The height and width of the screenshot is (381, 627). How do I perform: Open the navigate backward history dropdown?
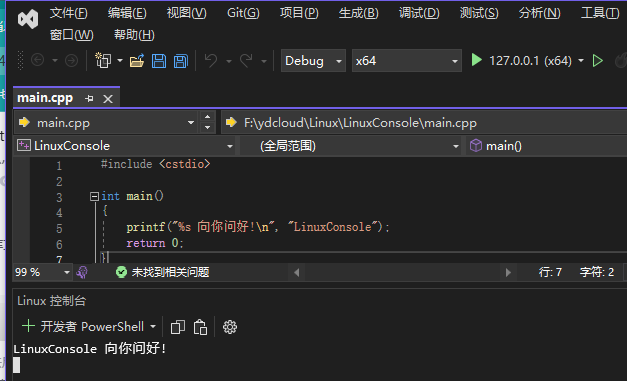pos(55,61)
